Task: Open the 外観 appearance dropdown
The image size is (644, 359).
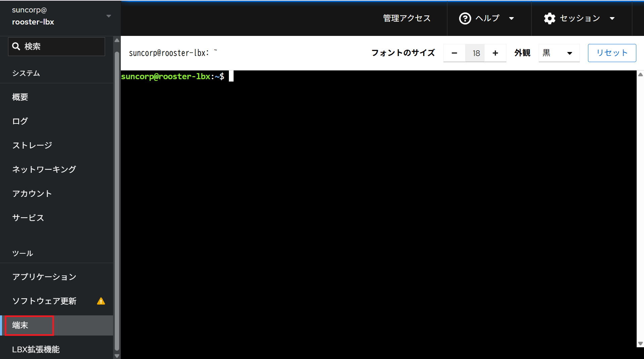Action: pos(559,53)
